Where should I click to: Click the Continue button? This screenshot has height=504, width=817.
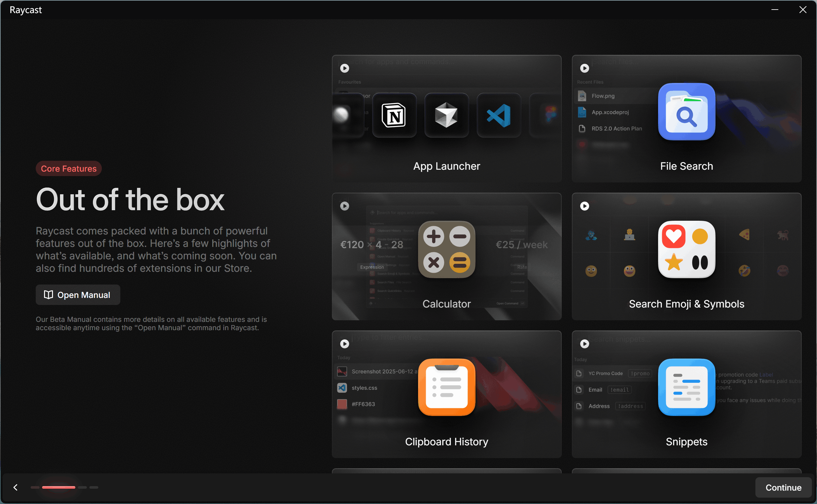(x=783, y=487)
